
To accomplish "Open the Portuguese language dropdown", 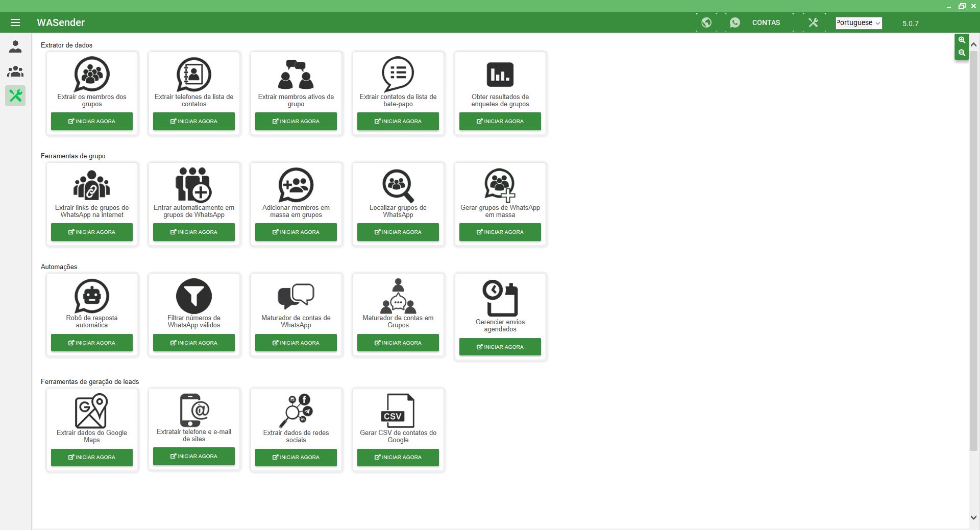I will coord(859,23).
